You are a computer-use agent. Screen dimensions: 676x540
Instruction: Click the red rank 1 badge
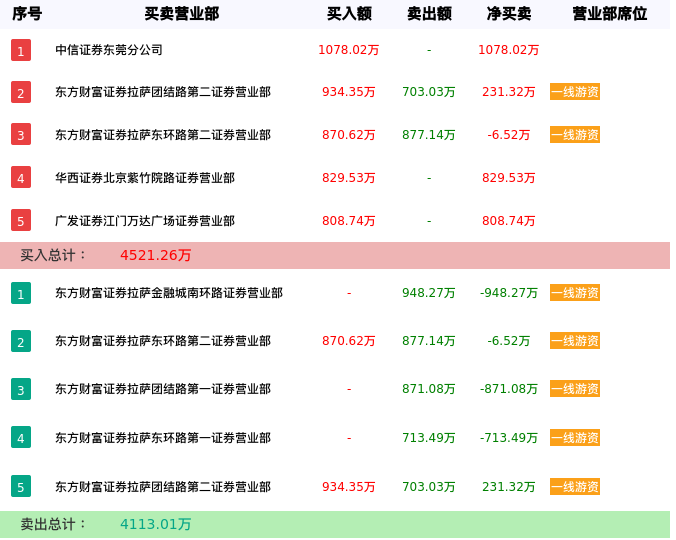point(21,50)
